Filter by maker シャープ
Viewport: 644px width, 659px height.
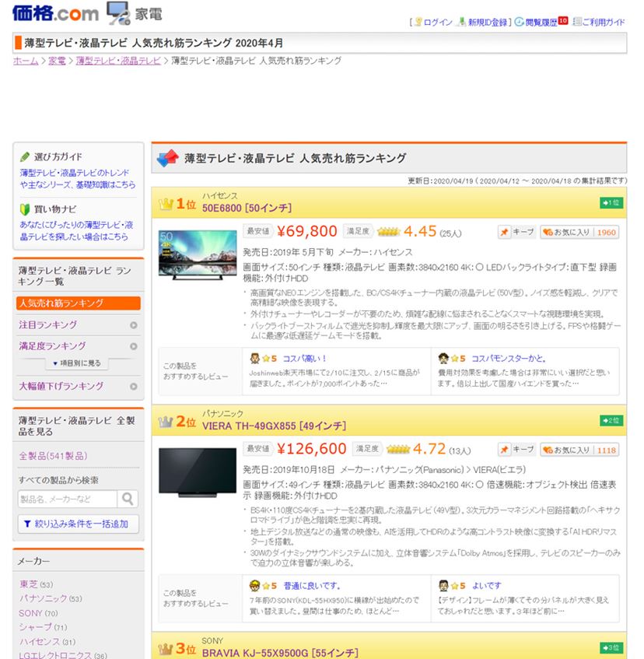click(x=36, y=627)
